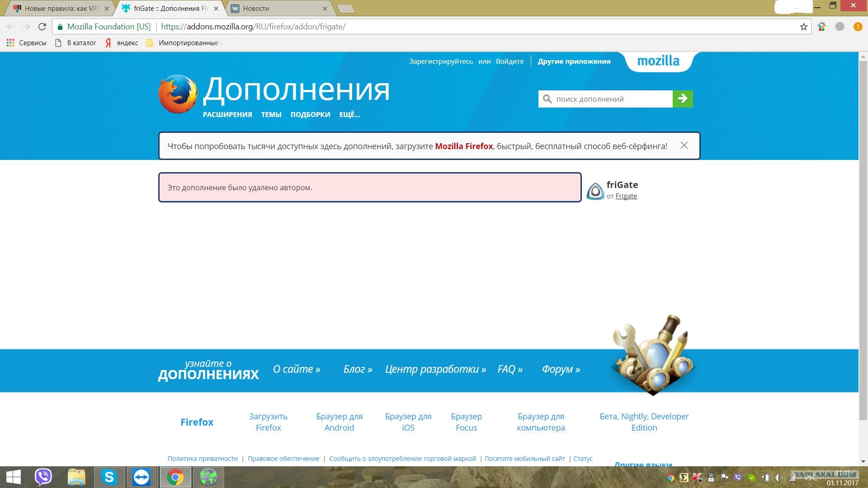Open the РАСШИРЕНИЯ menu

coord(227,115)
